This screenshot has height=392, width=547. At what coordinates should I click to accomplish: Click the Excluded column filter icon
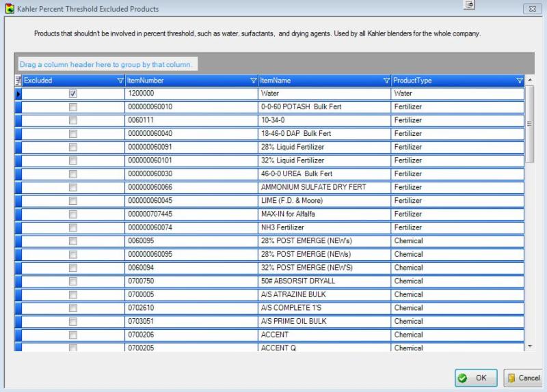[120, 81]
